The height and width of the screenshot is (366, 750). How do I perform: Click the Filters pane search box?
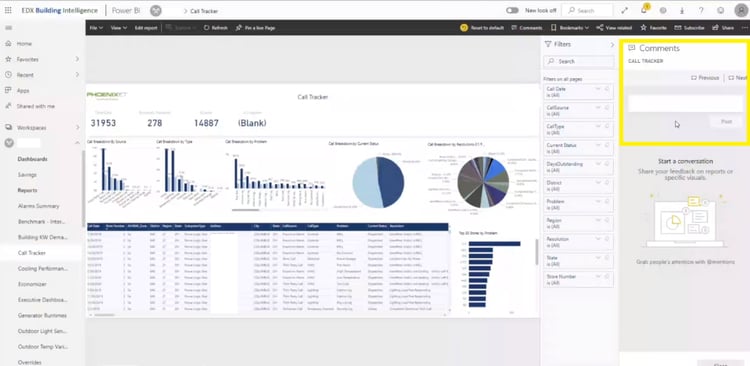coord(579,61)
